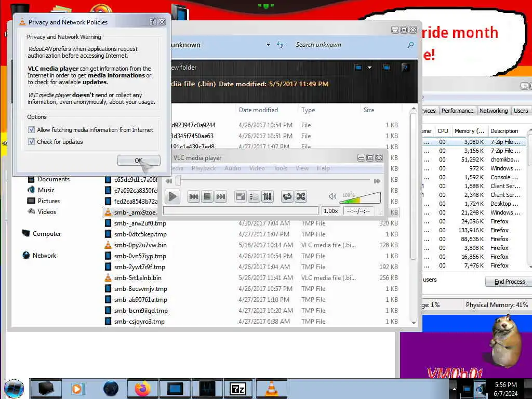Click the VLC seek bar track
Screen dimensions: 532x399
(x=274, y=180)
